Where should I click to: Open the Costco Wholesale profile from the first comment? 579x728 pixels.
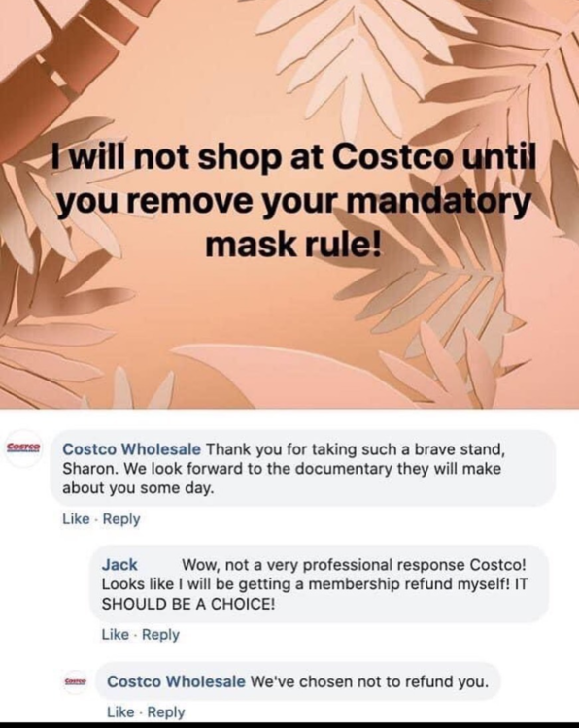(x=131, y=449)
